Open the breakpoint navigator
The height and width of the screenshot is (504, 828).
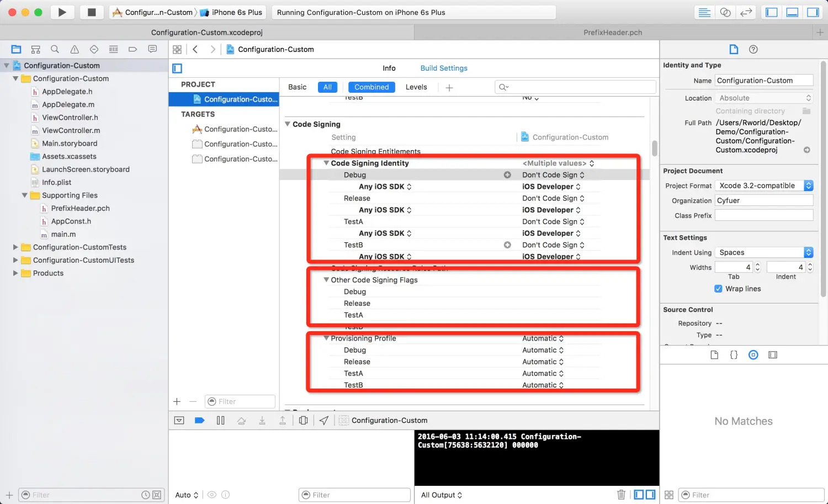pyautogui.click(x=132, y=49)
